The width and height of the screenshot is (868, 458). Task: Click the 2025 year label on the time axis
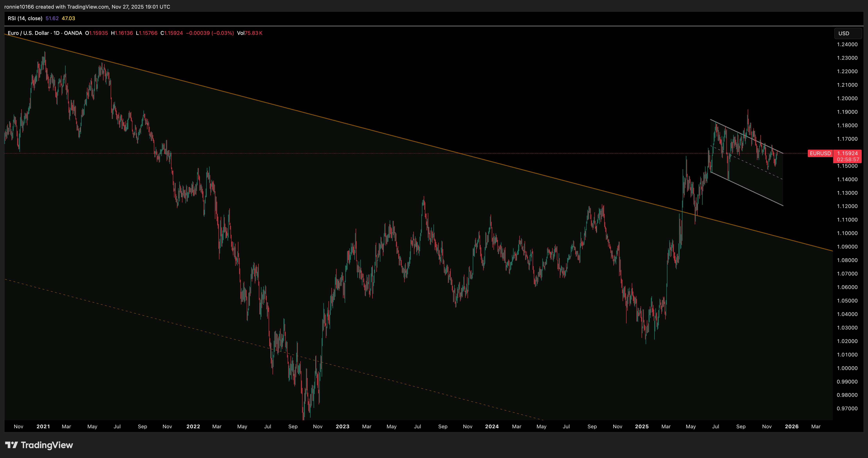[x=642, y=426]
